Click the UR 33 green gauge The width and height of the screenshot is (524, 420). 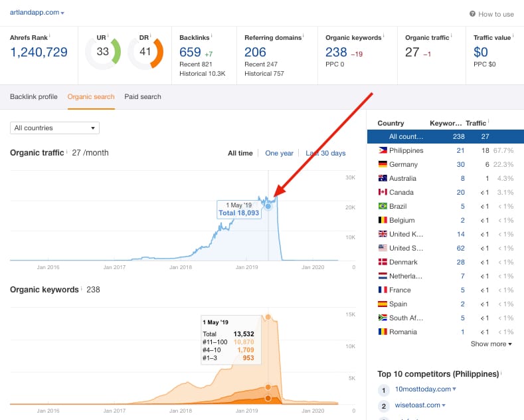(x=103, y=51)
